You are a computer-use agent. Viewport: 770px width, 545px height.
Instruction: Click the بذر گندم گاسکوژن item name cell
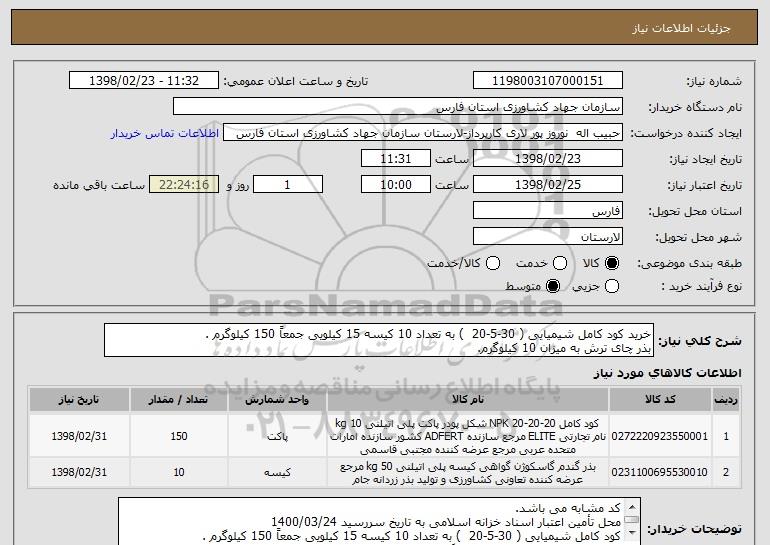click(468, 472)
